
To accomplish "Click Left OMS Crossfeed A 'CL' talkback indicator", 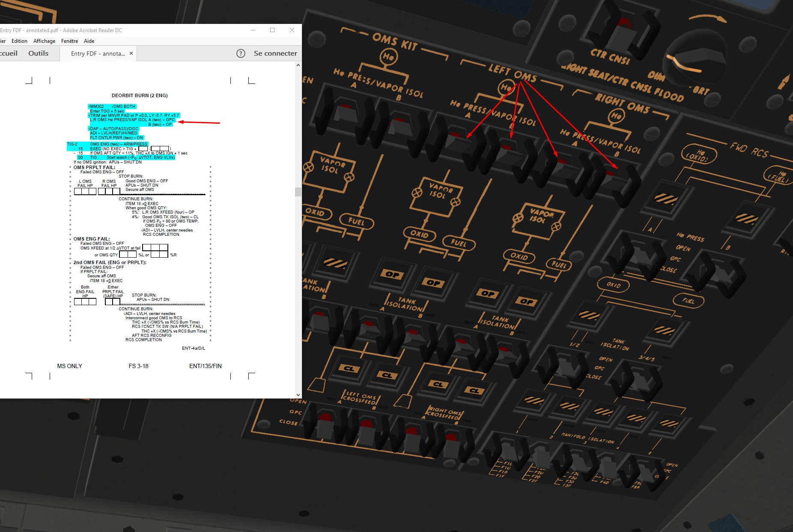I will [x=349, y=369].
